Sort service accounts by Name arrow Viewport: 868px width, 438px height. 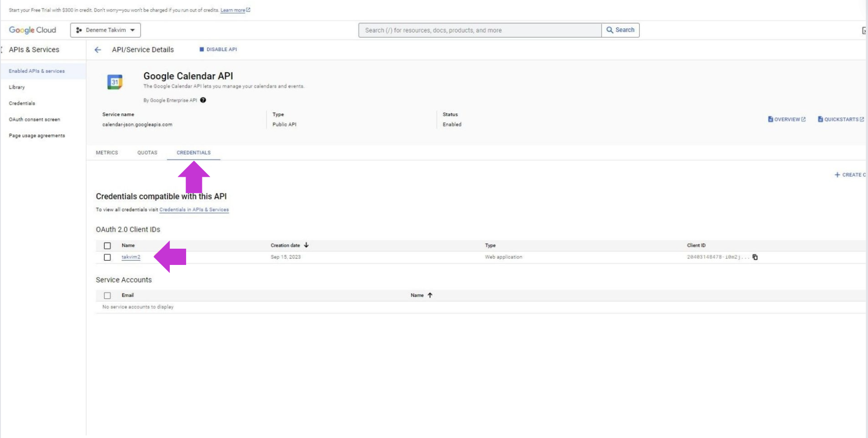click(x=430, y=295)
